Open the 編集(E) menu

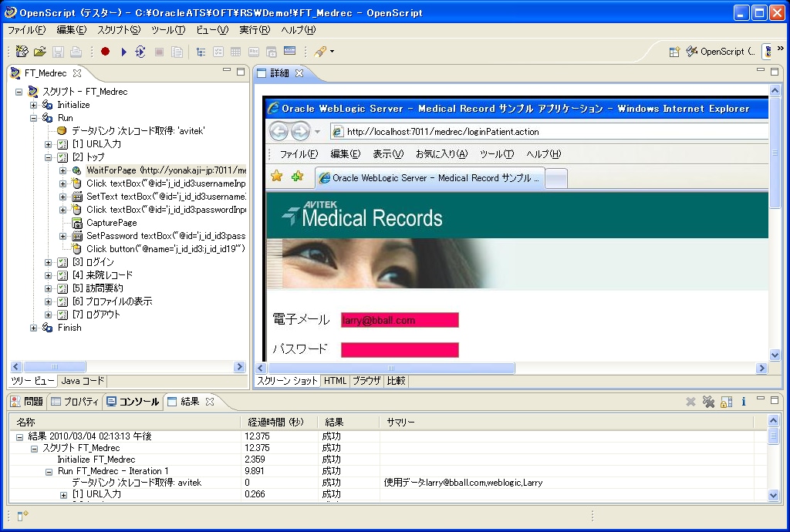[x=71, y=30]
